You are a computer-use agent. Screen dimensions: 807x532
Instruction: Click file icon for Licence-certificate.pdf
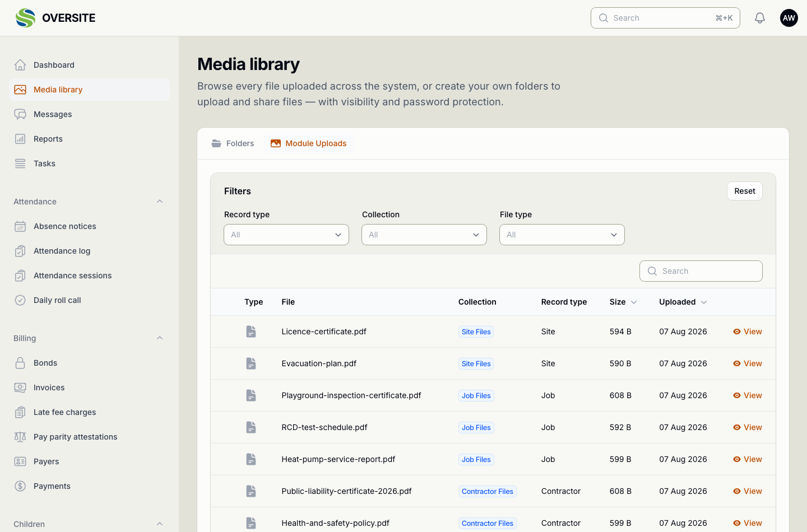click(x=251, y=332)
